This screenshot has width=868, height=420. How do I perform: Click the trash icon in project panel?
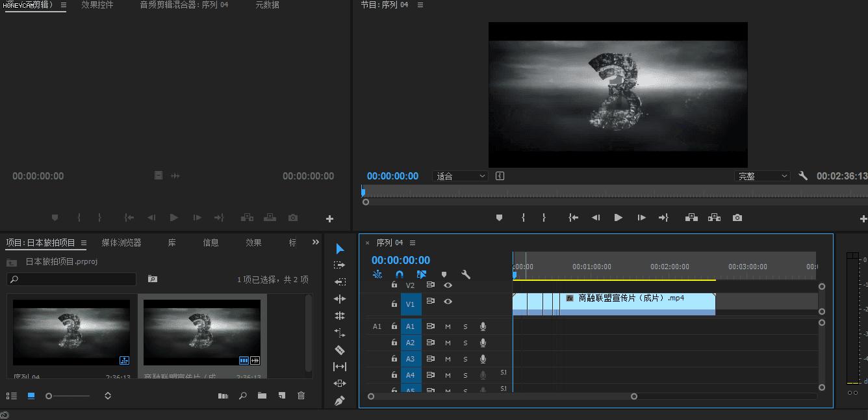301,395
